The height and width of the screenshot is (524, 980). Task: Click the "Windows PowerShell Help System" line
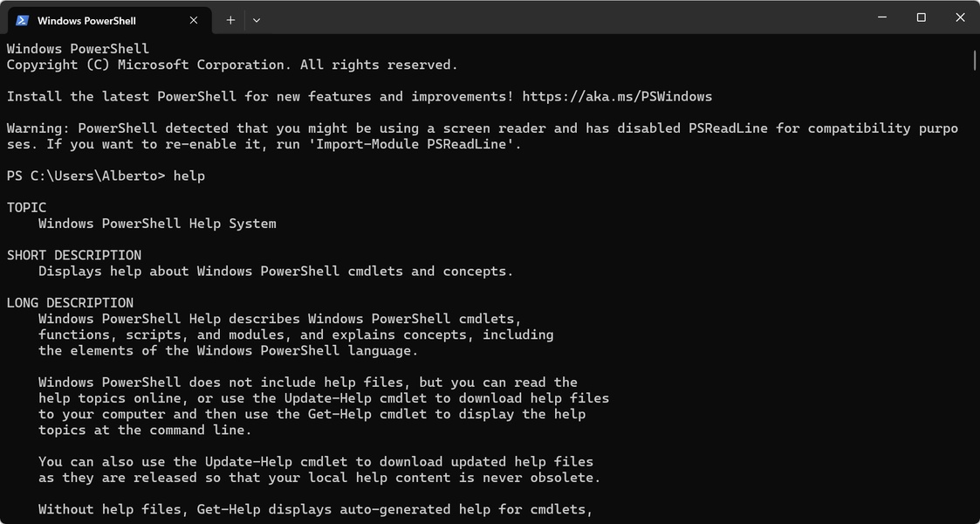coord(157,224)
